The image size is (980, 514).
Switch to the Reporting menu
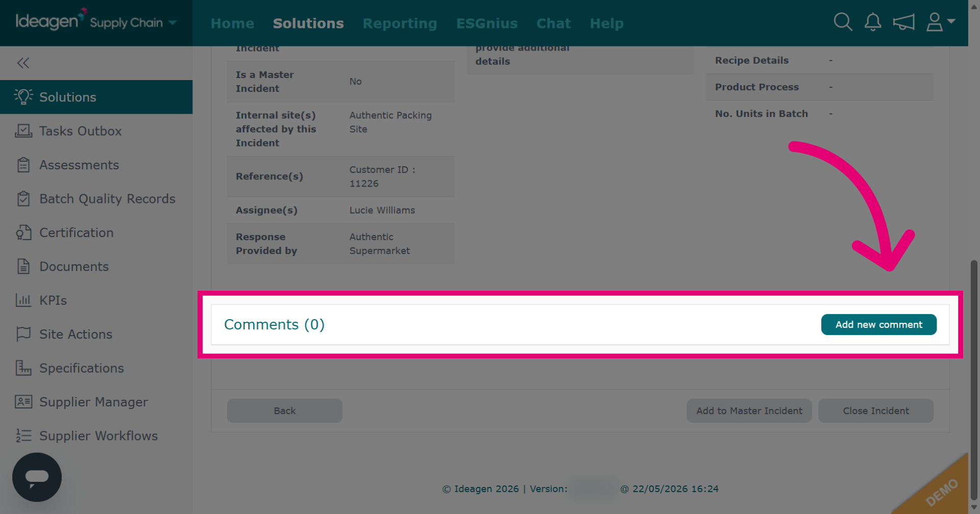click(400, 23)
